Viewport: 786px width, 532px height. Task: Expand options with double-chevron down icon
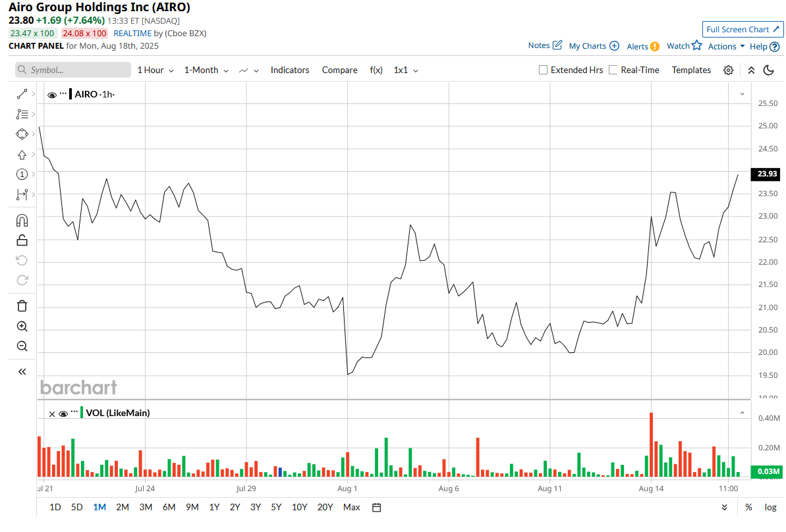pyautogui.click(x=724, y=508)
